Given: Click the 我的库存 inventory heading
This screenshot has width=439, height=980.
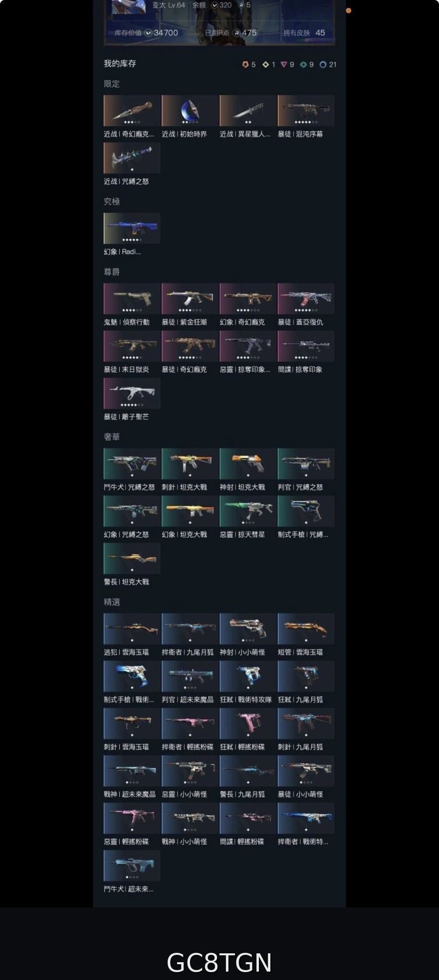Looking at the screenshot, I should tap(120, 64).
